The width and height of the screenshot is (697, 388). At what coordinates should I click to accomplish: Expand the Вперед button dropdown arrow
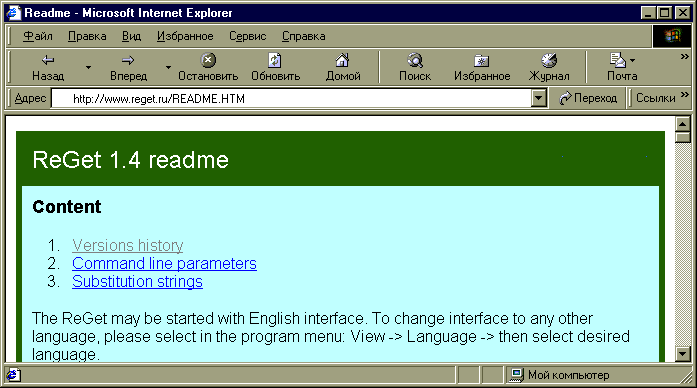168,68
